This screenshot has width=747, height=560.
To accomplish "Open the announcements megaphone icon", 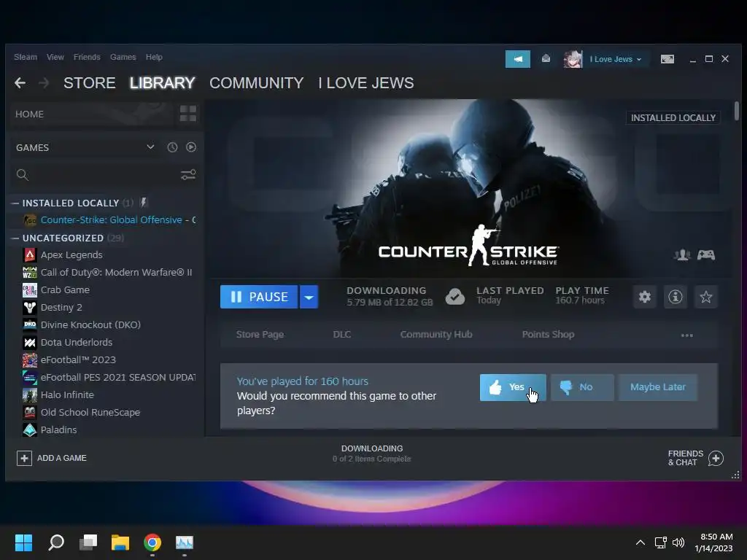I will (x=518, y=59).
